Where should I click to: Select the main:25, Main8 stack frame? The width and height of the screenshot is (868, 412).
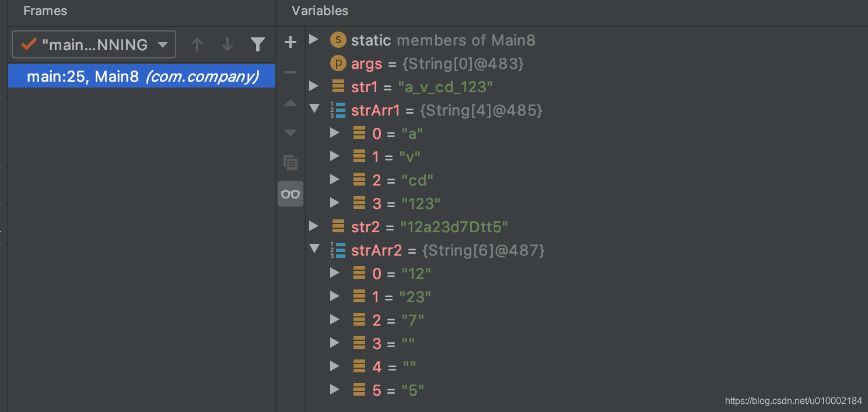click(142, 76)
